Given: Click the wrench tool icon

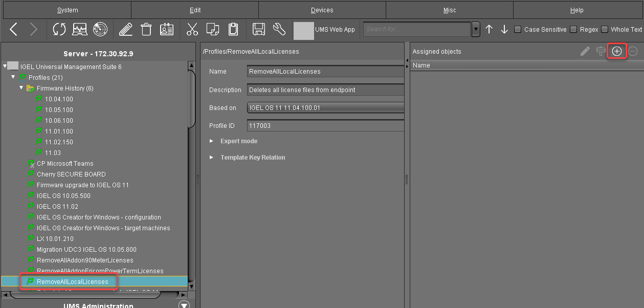Looking at the screenshot, I should [x=279, y=30].
